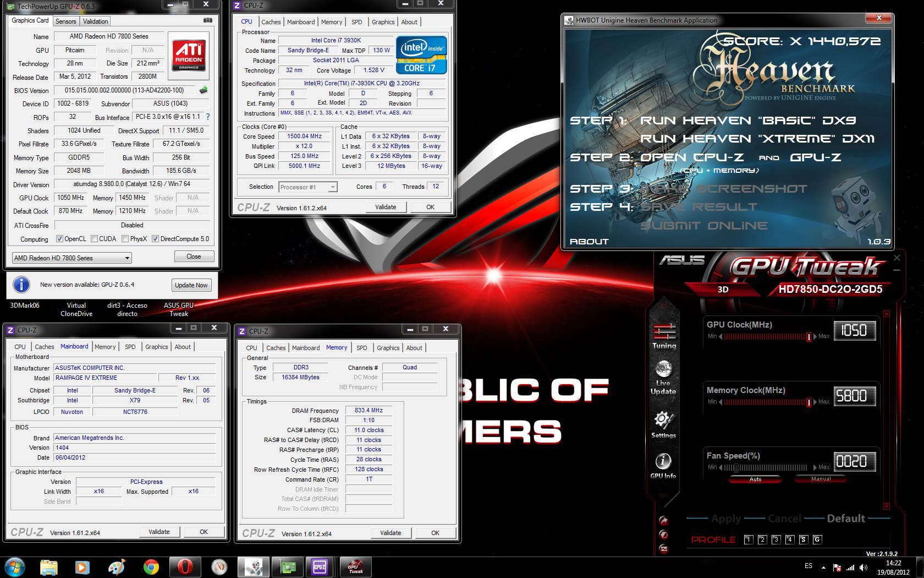Viewport: 924px width, 578px height.
Task: Open Live Update in GPU Tweak
Action: (663, 378)
